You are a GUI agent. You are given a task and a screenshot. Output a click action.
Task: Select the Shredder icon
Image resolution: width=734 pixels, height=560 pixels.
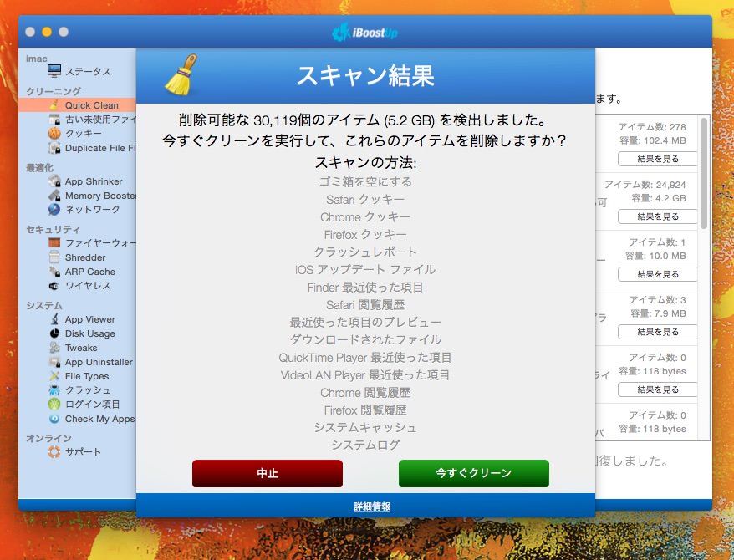click(54, 257)
